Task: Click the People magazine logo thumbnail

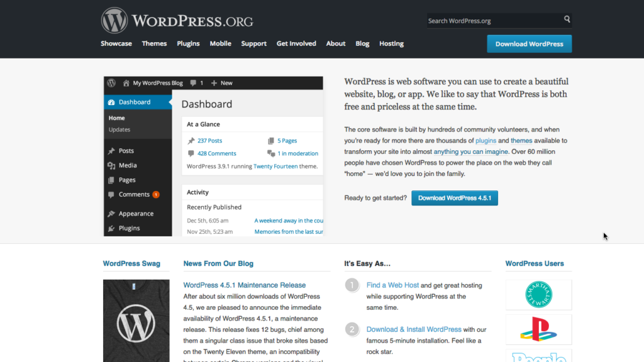Action: pos(538,356)
